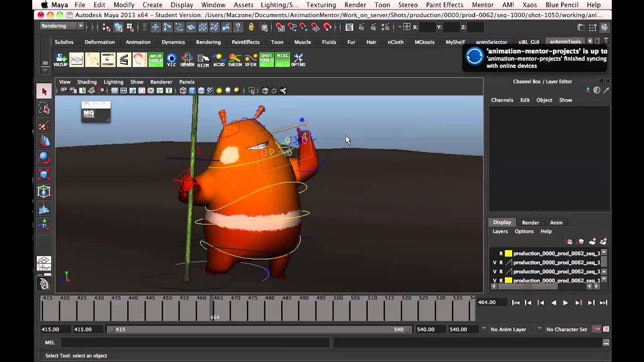Image resolution: width=644 pixels, height=362 pixels.
Task: Toggle Snap to Curves magnet icon
Action: point(292,27)
